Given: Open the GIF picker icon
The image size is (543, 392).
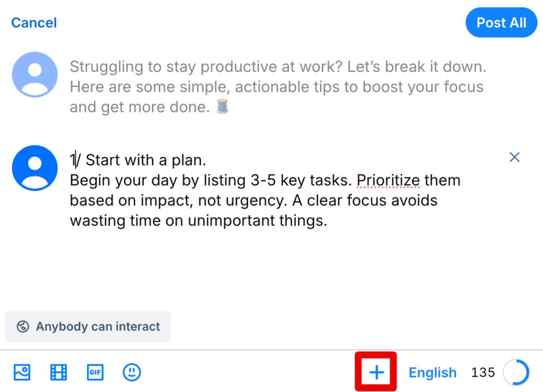Looking at the screenshot, I should tap(95, 372).
